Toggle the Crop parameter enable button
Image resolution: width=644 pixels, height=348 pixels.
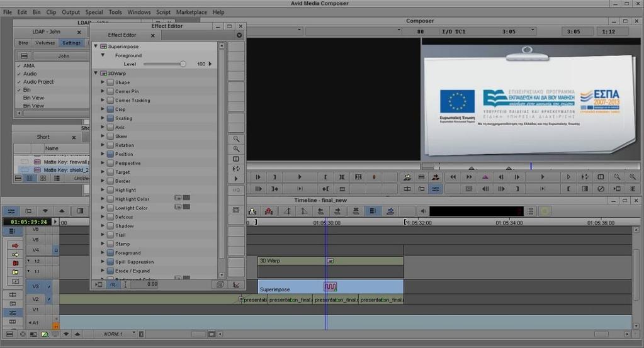pyautogui.click(x=110, y=109)
